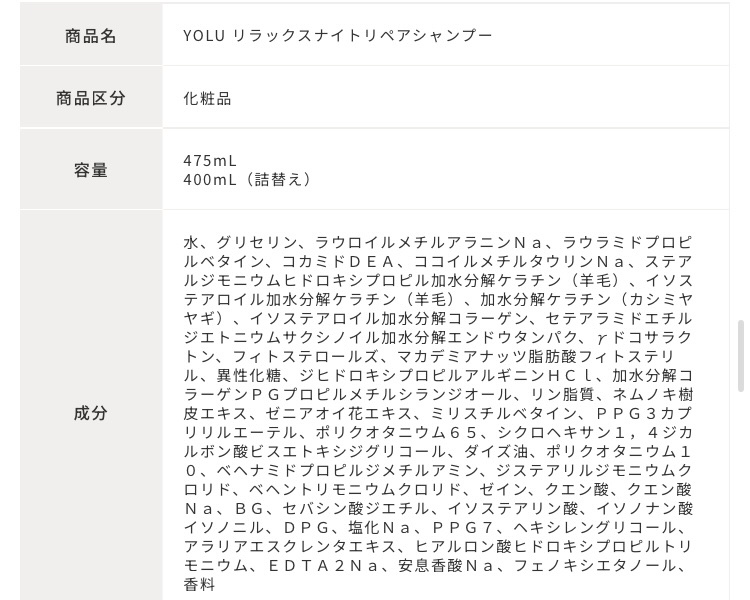The image size is (750, 600).
Task: Click ヘキシレングリコール in the ingredients text
Action: coord(599,527)
